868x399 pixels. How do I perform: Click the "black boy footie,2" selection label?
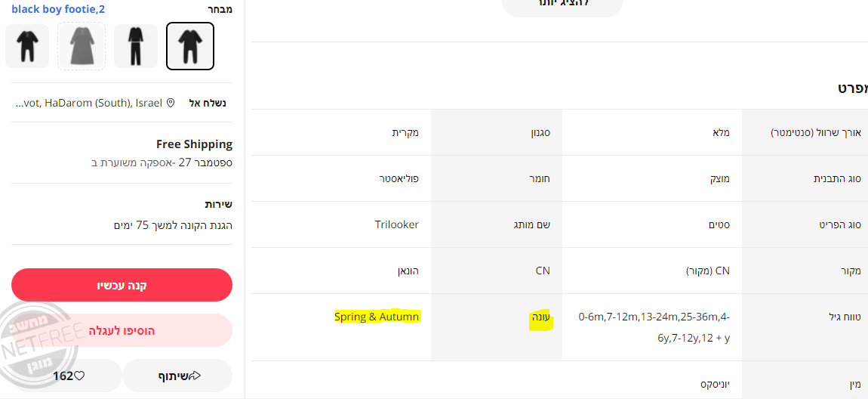[58, 9]
